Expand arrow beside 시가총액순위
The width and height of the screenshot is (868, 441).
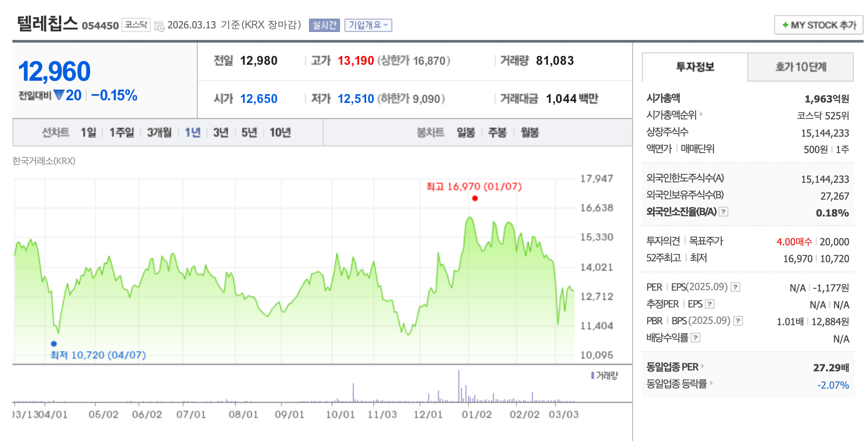point(701,114)
